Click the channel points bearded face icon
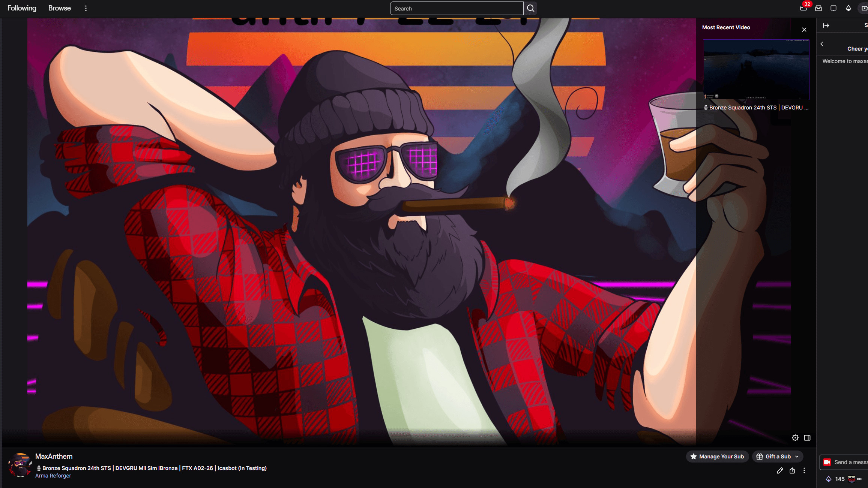The image size is (868, 488). click(x=851, y=479)
